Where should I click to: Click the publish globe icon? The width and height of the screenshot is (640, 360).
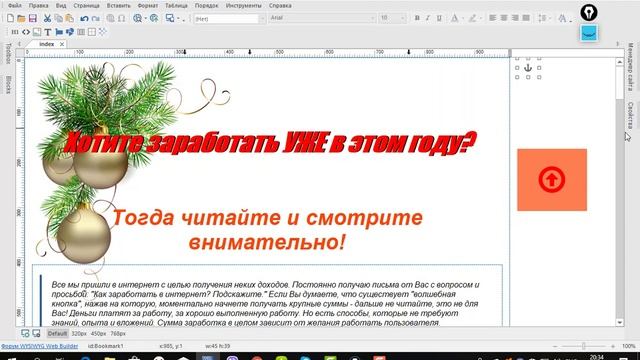154,18
